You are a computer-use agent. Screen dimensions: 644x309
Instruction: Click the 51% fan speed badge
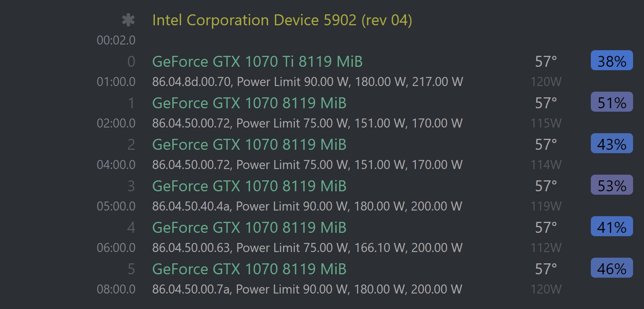click(x=612, y=102)
